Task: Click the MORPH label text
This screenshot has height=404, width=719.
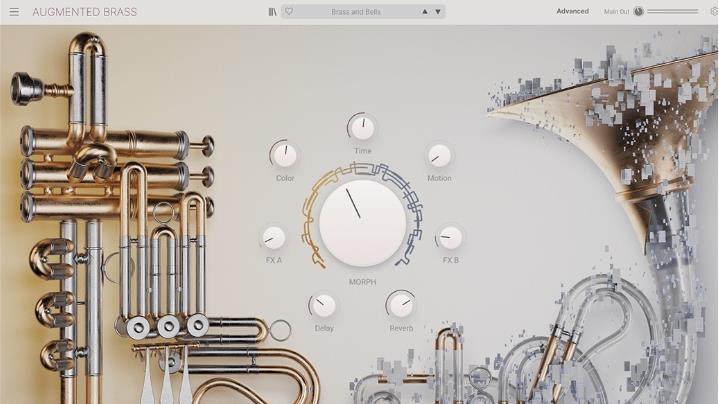Action: tap(362, 282)
